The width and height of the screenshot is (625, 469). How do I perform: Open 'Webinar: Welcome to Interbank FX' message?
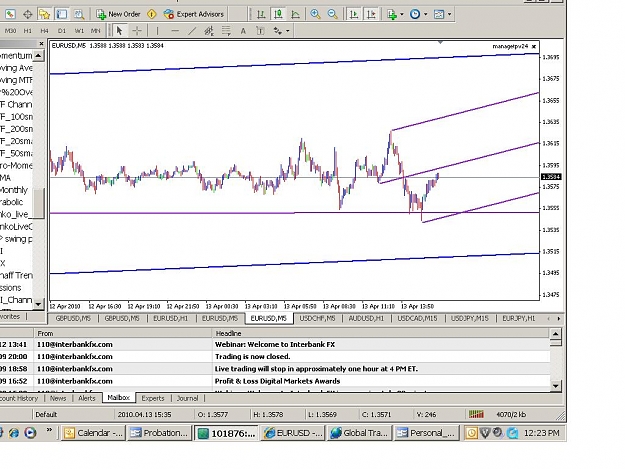(275, 344)
